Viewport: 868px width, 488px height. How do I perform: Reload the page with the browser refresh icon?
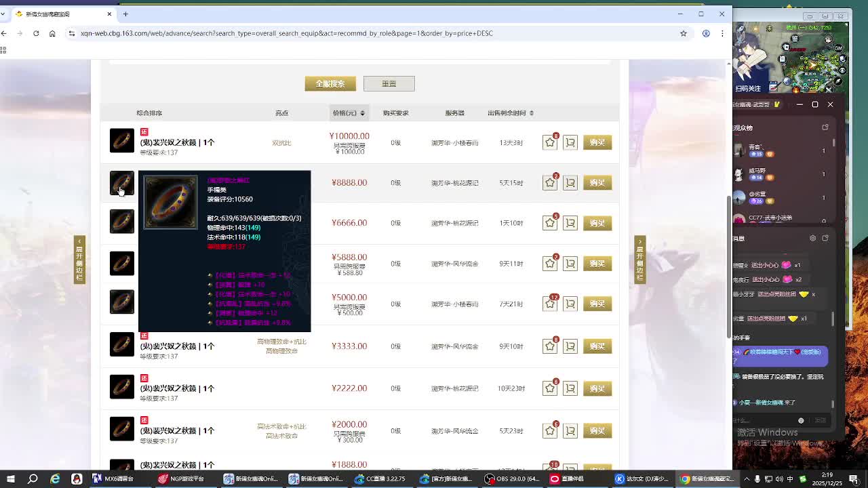click(36, 33)
